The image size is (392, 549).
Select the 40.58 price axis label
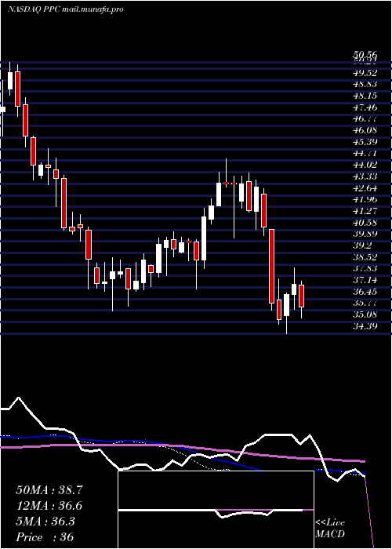(365, 222)
